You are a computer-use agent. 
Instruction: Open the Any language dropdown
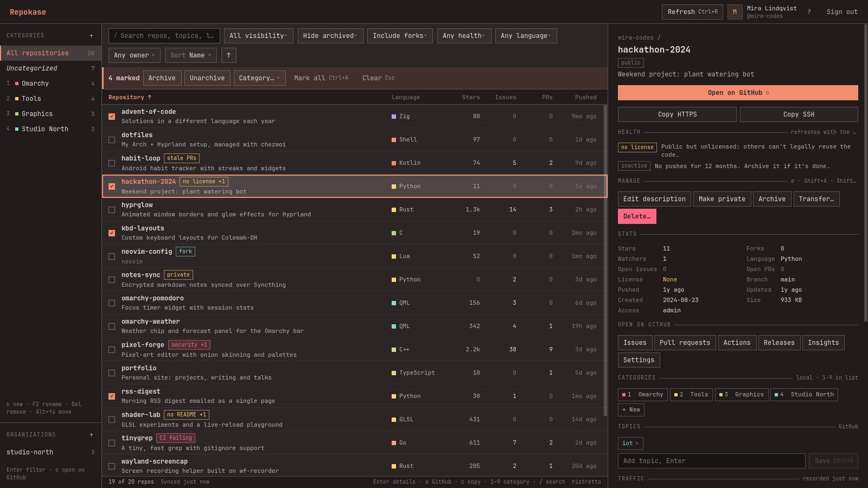(526, 36)
